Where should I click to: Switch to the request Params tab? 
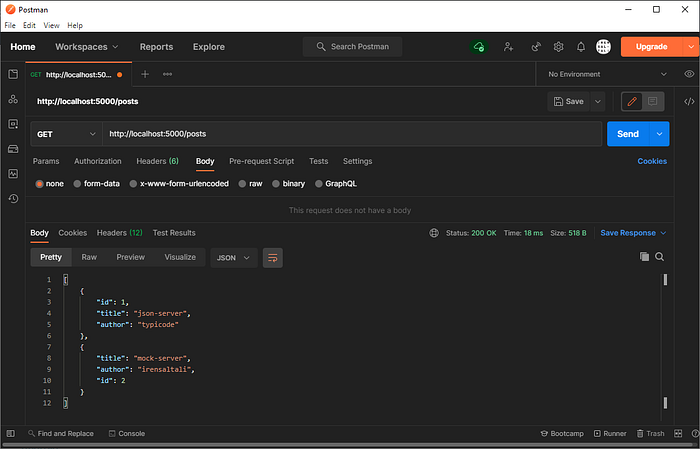pos(46,161)
